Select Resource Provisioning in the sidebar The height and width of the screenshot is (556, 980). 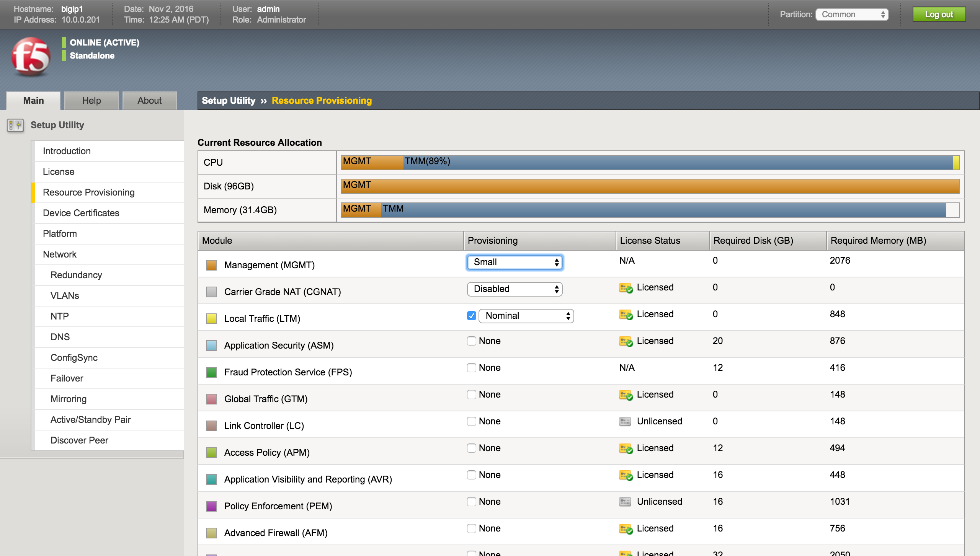click(109, 192)
